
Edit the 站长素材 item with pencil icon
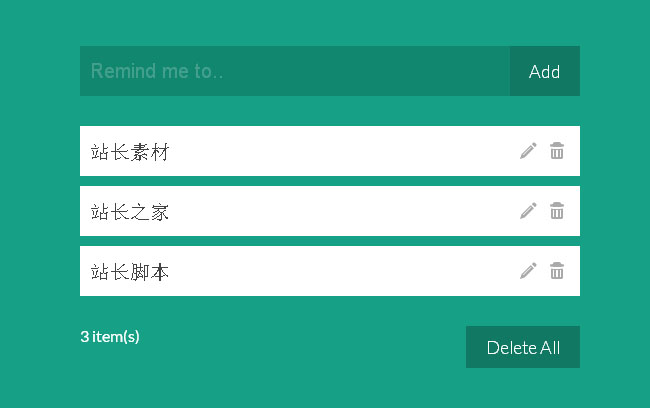click(x=528, y=151)
